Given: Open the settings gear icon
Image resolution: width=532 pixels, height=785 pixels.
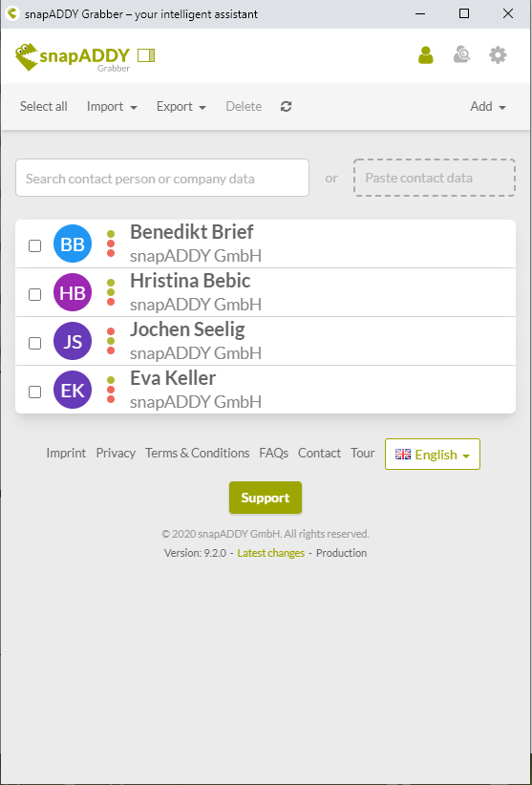Looking at the screenshot, I should 498,55.
